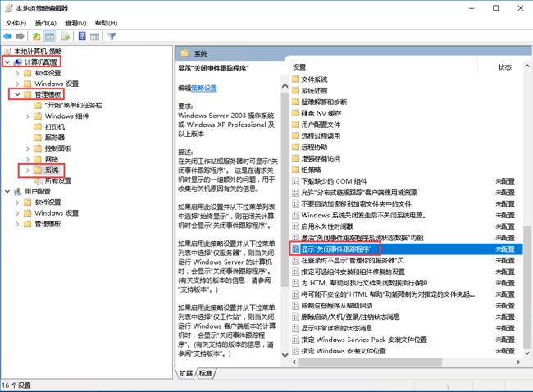Click the Filter funnel toolbar icon
Image resolution: width=533 pixels, height=392 pixels.
point(112,36)
